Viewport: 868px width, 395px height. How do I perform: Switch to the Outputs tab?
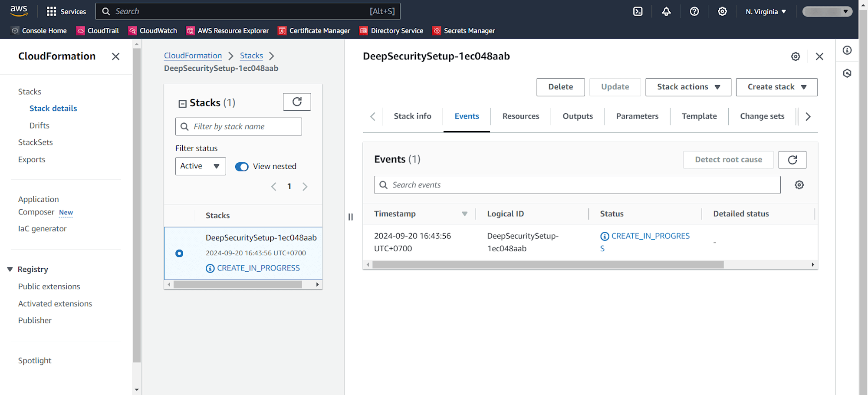coord(577,116)
